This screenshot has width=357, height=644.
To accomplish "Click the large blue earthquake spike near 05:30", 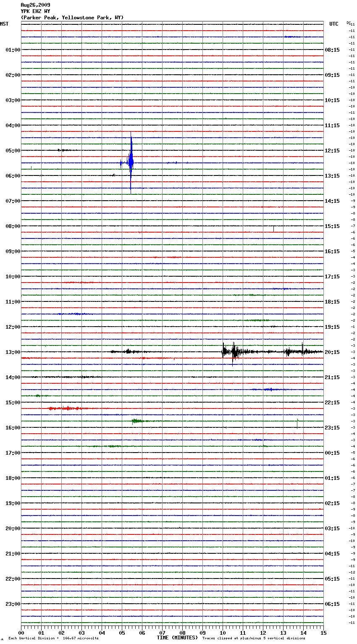I will (x=131, y=162).
